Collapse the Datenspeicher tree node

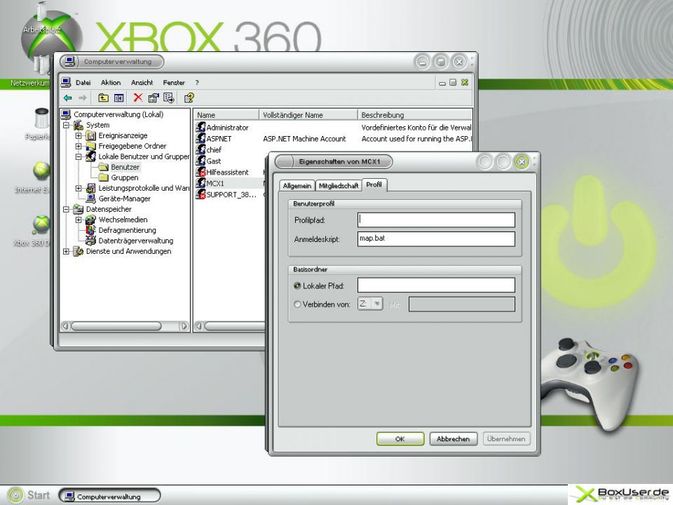(x=66, y=209)
